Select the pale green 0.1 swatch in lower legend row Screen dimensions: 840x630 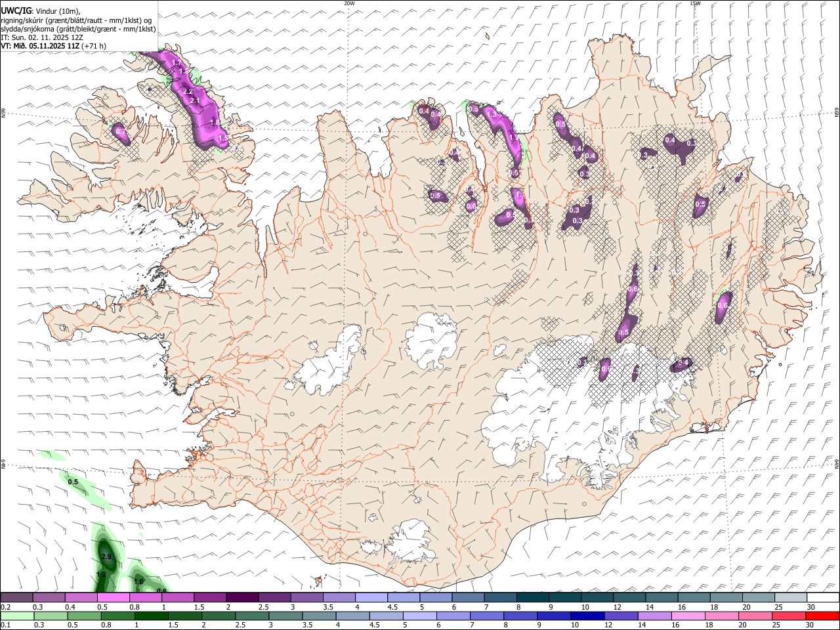pos(17,616)
